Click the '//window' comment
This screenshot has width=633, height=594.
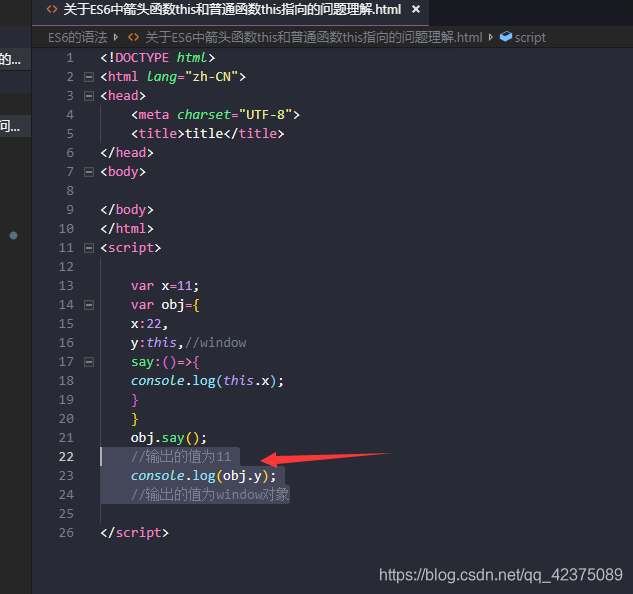(x=216, y=343)
